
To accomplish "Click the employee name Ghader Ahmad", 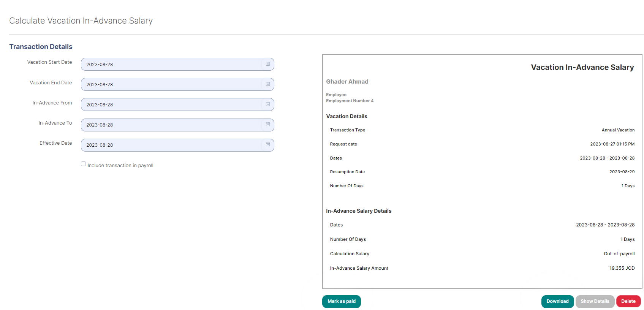I will point(347,82).
